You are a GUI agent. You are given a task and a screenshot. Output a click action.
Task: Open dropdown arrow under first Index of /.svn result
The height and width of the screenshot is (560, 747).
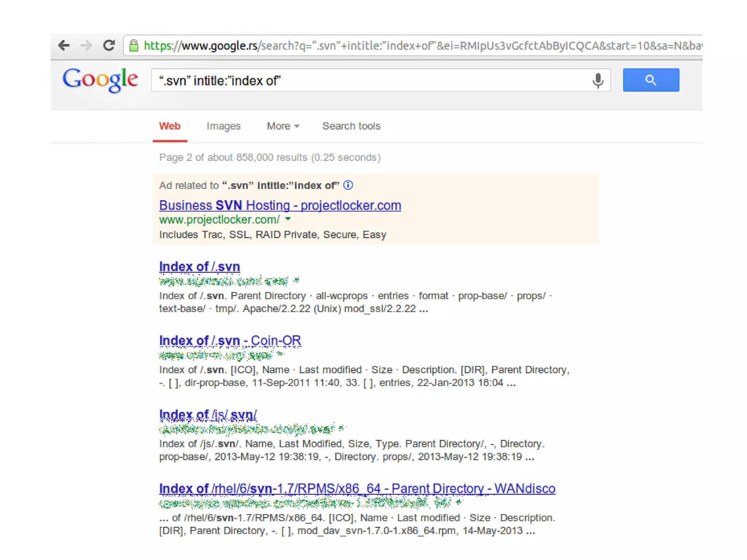pyautogui.click(x=297, y=280)
